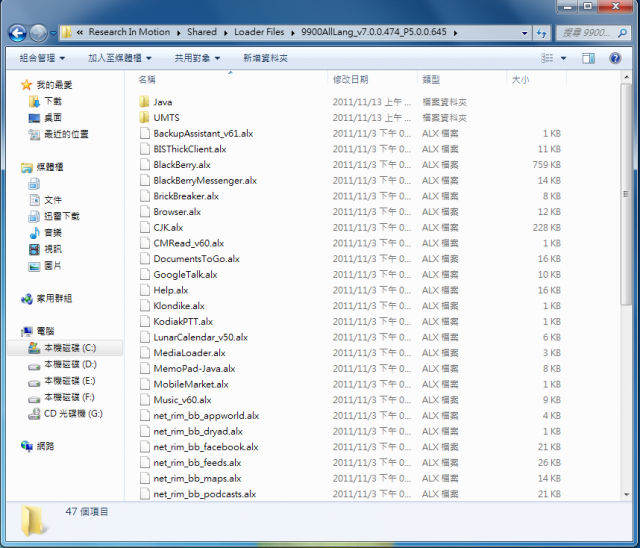
Task: Open 音樂 library
Action: 45,233
